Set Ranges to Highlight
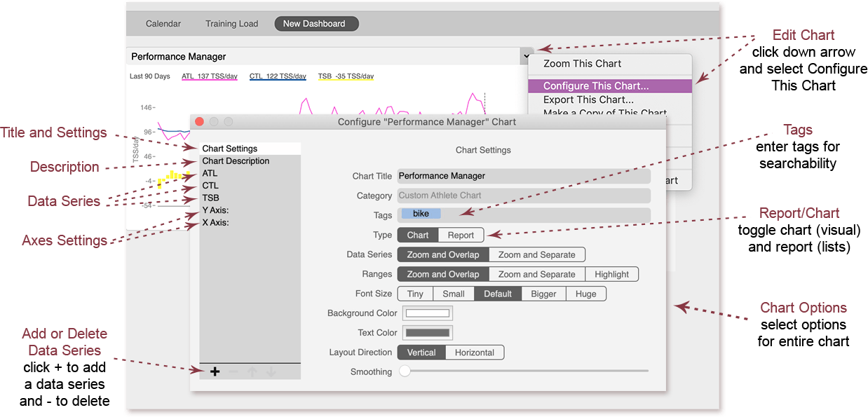The image size is (868, 417). pos(612,274)
